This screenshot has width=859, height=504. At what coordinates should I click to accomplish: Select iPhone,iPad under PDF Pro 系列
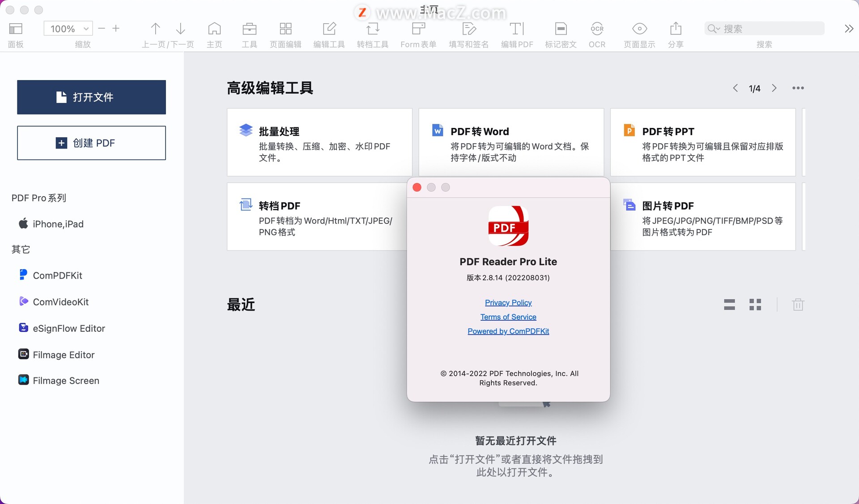click(x=57, y=224)
